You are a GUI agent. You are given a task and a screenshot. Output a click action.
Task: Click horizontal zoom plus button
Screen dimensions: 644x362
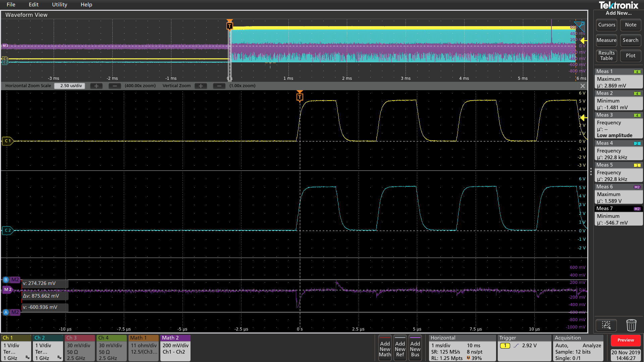96,86
